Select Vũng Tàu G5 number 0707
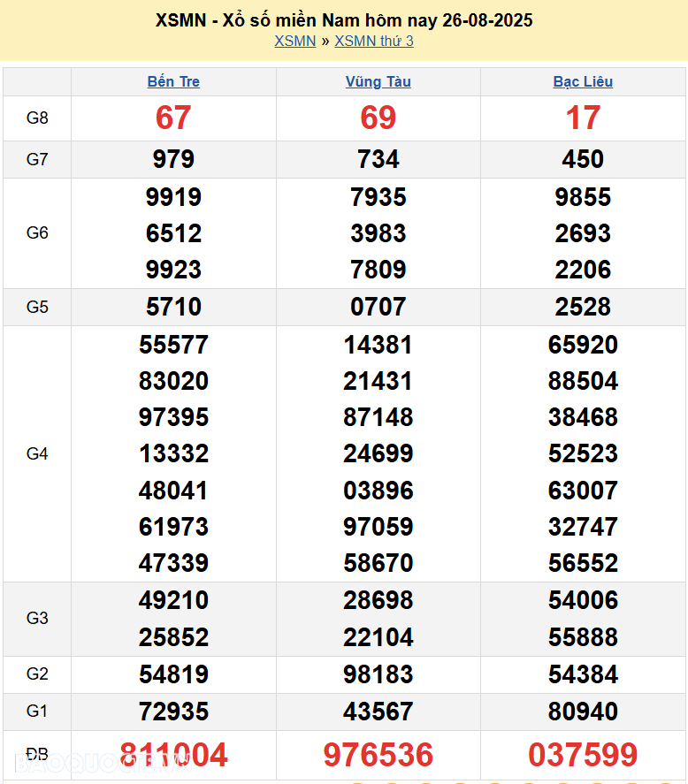 [x=378, y=307]
